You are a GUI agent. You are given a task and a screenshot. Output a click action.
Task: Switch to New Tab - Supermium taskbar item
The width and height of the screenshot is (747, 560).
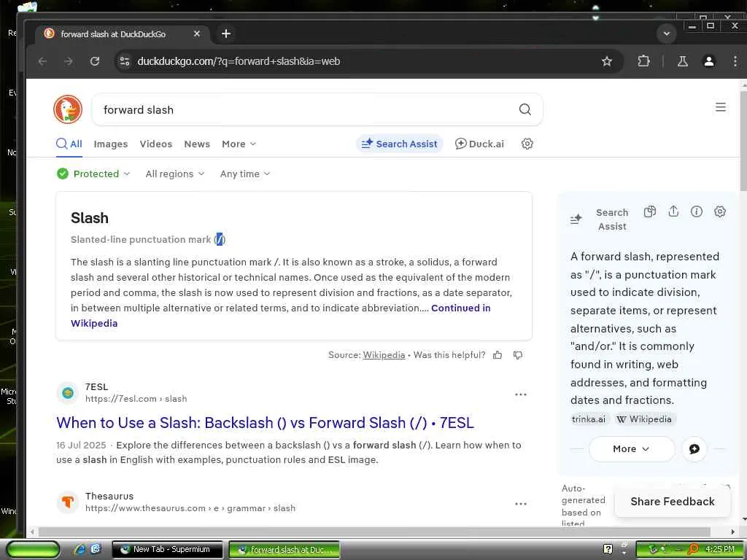point(167,549)
